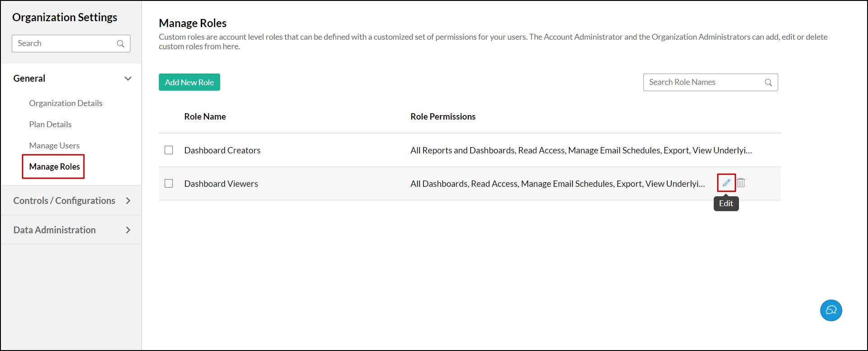Image resolution: width=868 pixels, height=351 pixels.
Task: Click the magnifier icon in sidebar search box
Action: [120, 44]
